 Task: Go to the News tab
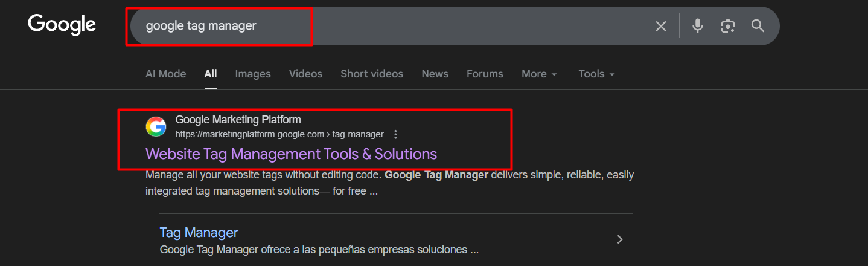click(435, 74)
